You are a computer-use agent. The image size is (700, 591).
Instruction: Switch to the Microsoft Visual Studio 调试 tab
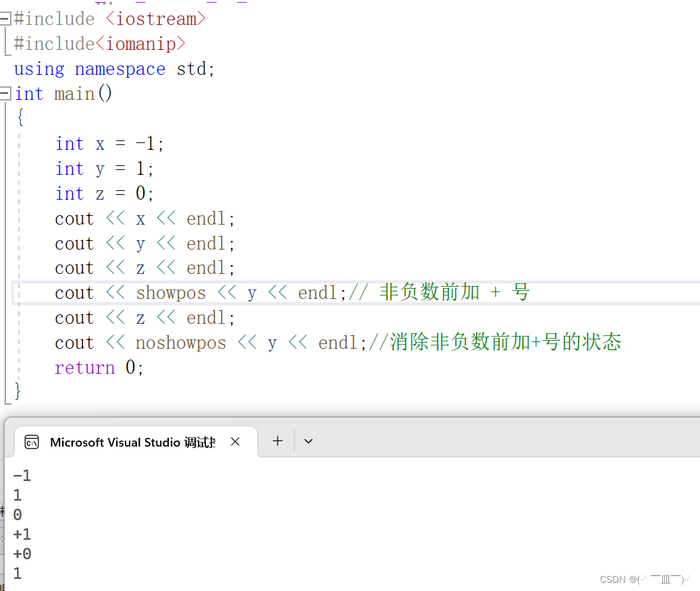pos(132,442)
